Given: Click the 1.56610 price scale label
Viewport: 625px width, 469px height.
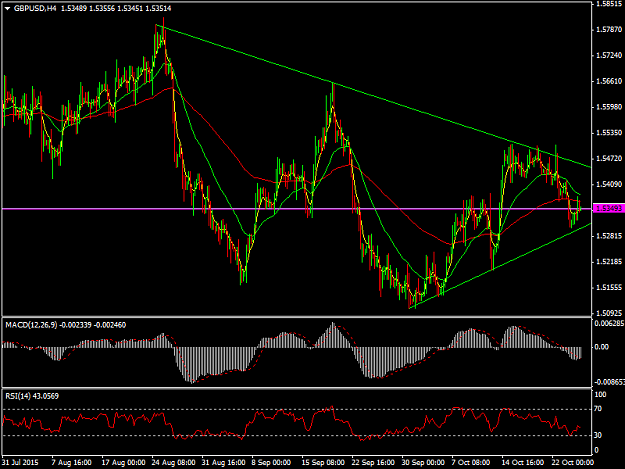Looking at the screenshot, I should pyautogui.click(x=609, y=81).
